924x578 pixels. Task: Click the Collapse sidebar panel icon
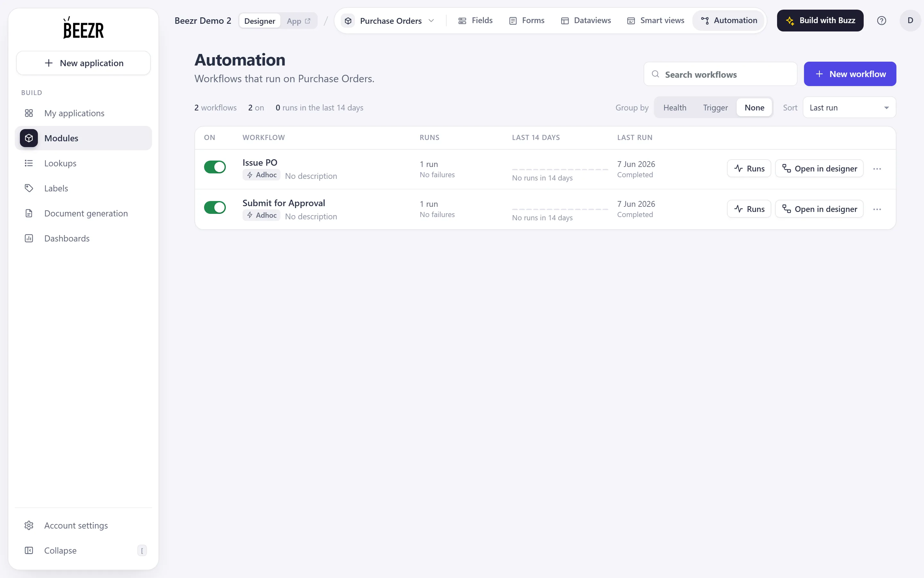[29, 550]
